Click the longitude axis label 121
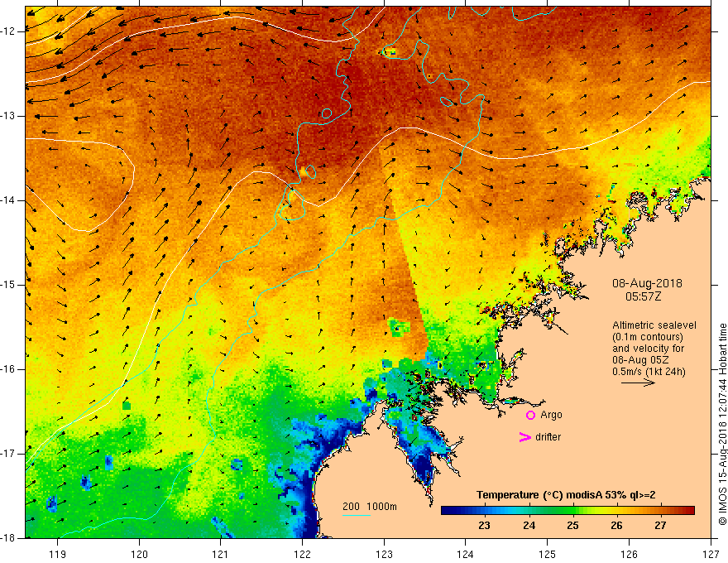 click(x=221, y=554)
